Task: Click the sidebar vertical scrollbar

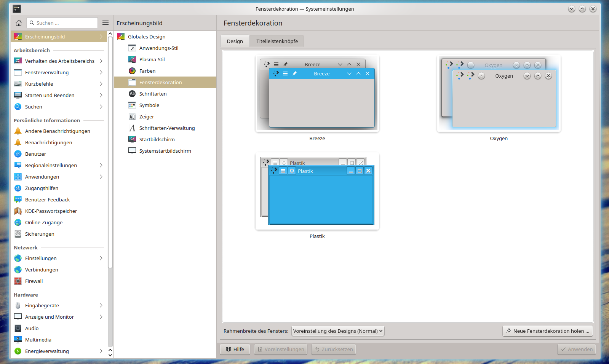Action: tap(110, 152)
